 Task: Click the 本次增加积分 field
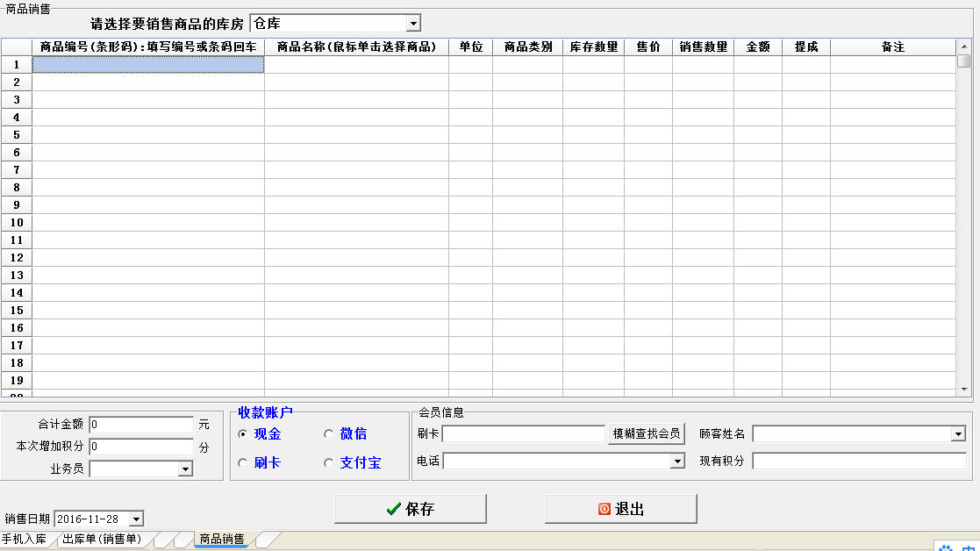[141, 446]
